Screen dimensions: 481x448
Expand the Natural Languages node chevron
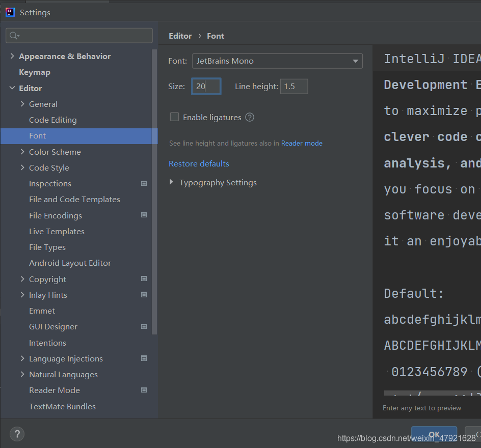[22, 374]
